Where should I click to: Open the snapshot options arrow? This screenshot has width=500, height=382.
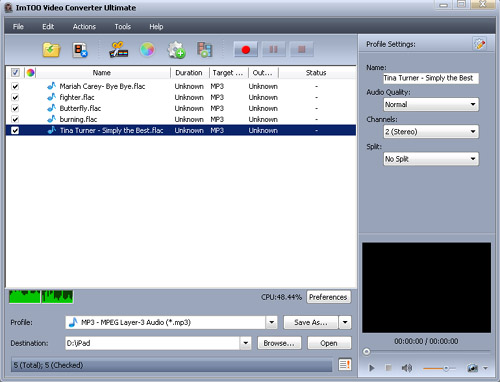[x=485, y=368]
